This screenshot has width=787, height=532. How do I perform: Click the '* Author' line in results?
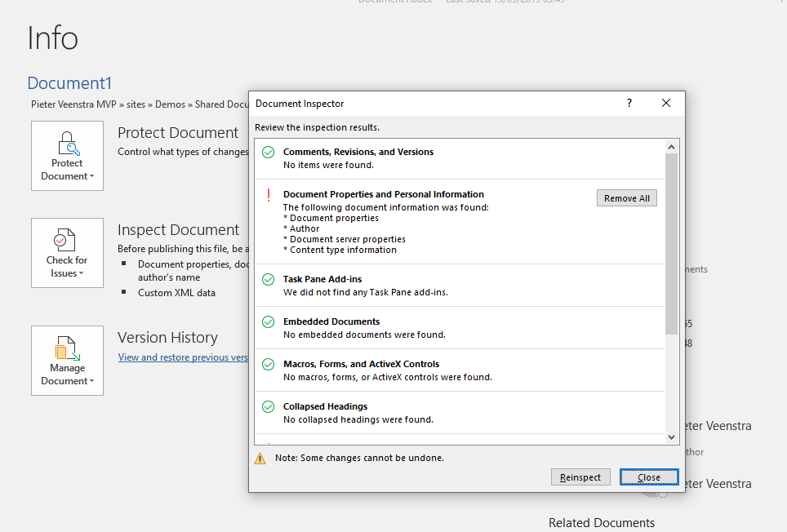click(x=301, y=228)
